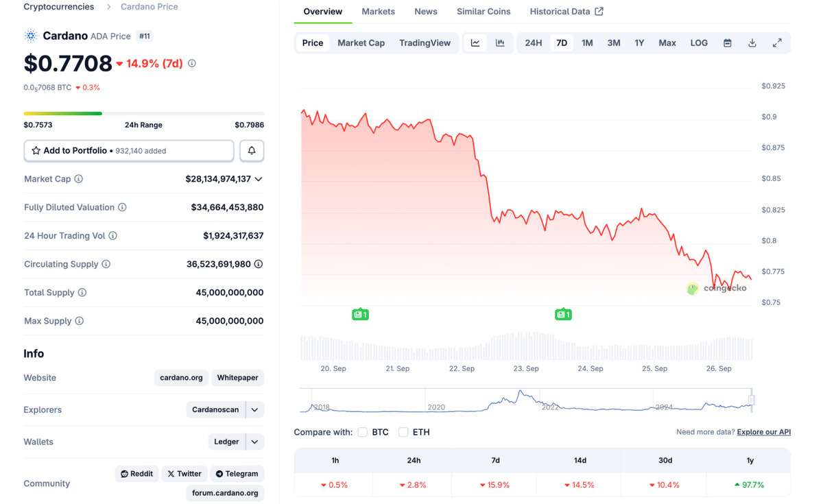Screen dimensions: 823x504
Task: Click the 7d percentage change cell
Action: (496, 485)
